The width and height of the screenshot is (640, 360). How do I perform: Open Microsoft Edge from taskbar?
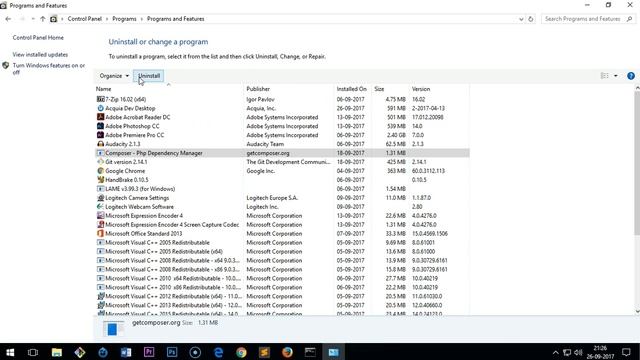click(218, 352)
